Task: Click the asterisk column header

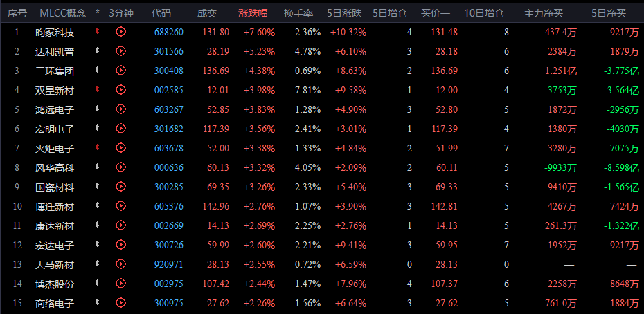Action: 98,13
